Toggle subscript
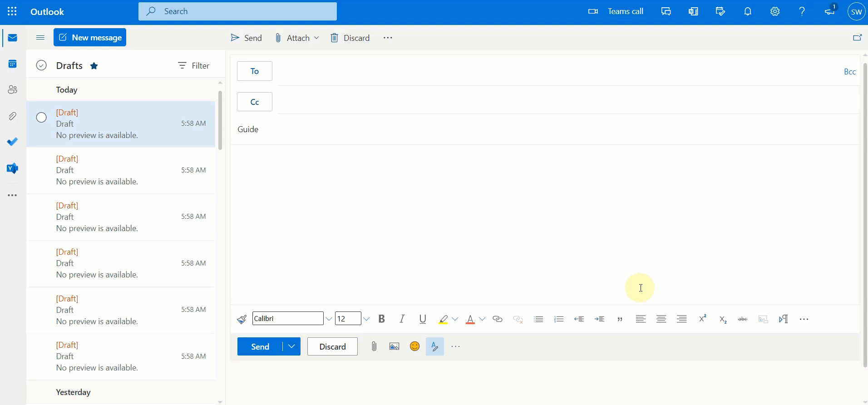Image resolution: width=868 pixels, height=405 pixels. click(x=723, y=320)
